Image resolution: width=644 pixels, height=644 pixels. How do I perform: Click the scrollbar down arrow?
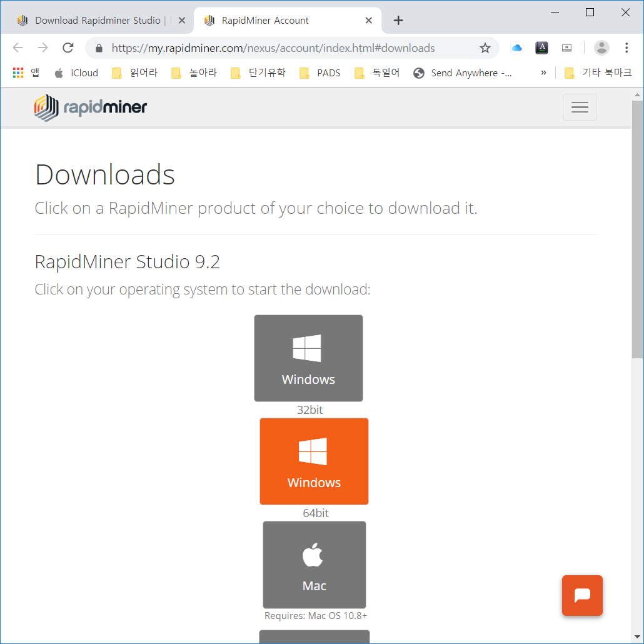point(637,637)
